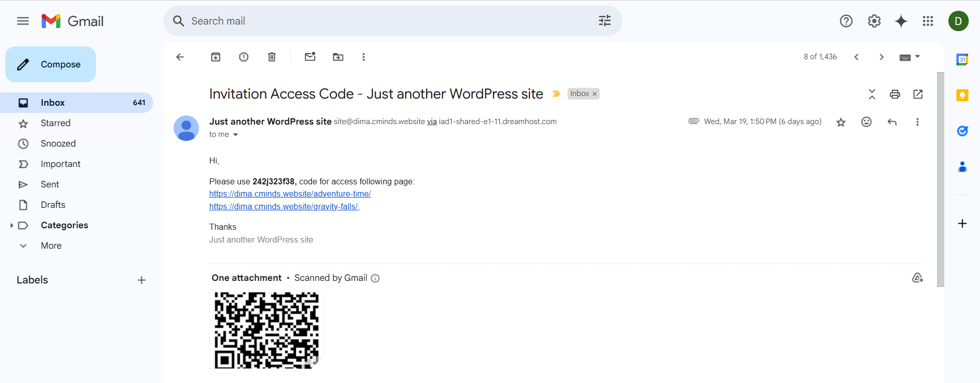Open the Move to folder icon
This screenshot has width=980, height=383.
(x=338, y=57)
